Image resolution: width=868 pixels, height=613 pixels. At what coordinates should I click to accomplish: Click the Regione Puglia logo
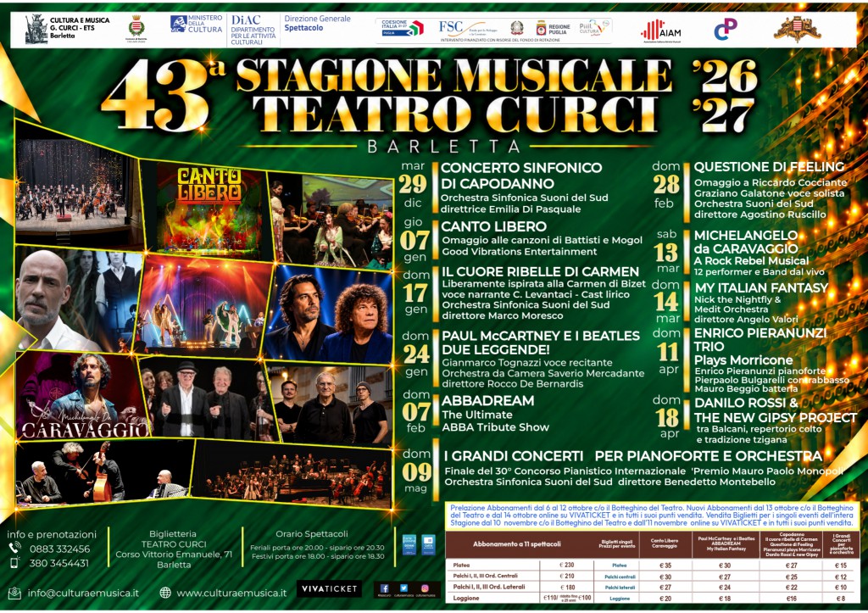[x=553, y=28]
